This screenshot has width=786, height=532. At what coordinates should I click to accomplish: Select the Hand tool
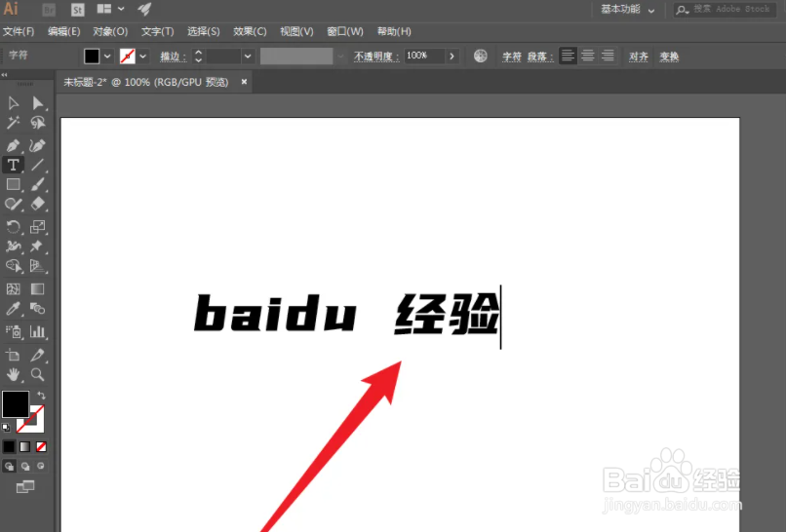(14, 375)
